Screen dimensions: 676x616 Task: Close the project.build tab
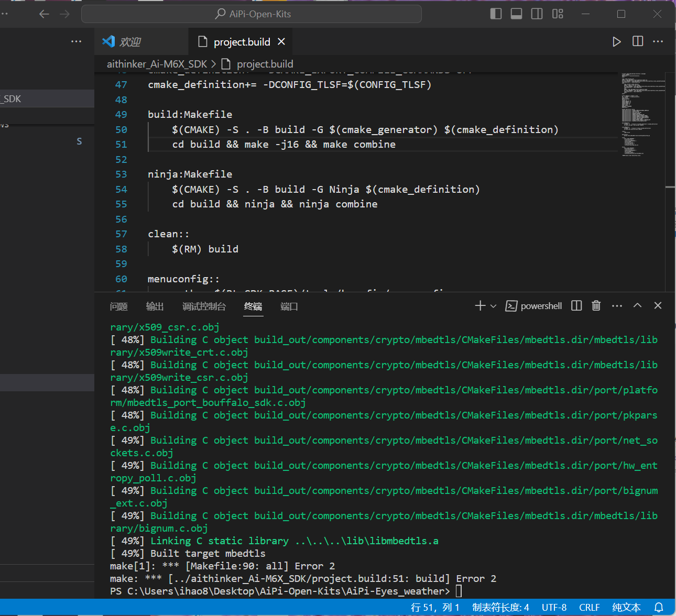point(281,41)
